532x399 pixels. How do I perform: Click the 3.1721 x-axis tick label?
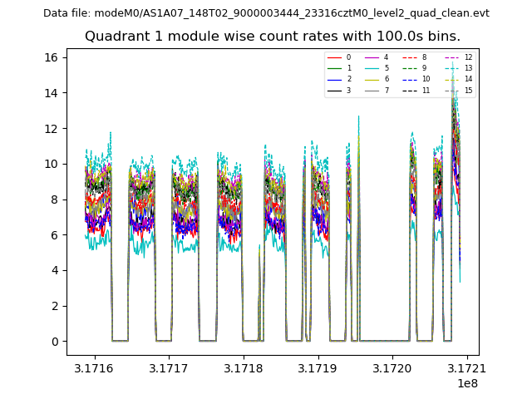(466, 367)
